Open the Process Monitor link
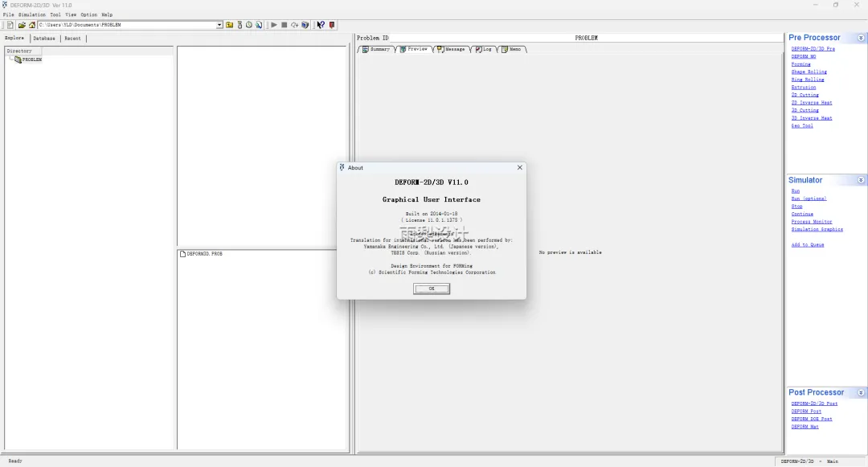The height and width of the screenshot is (467, 868). (812, 222)
